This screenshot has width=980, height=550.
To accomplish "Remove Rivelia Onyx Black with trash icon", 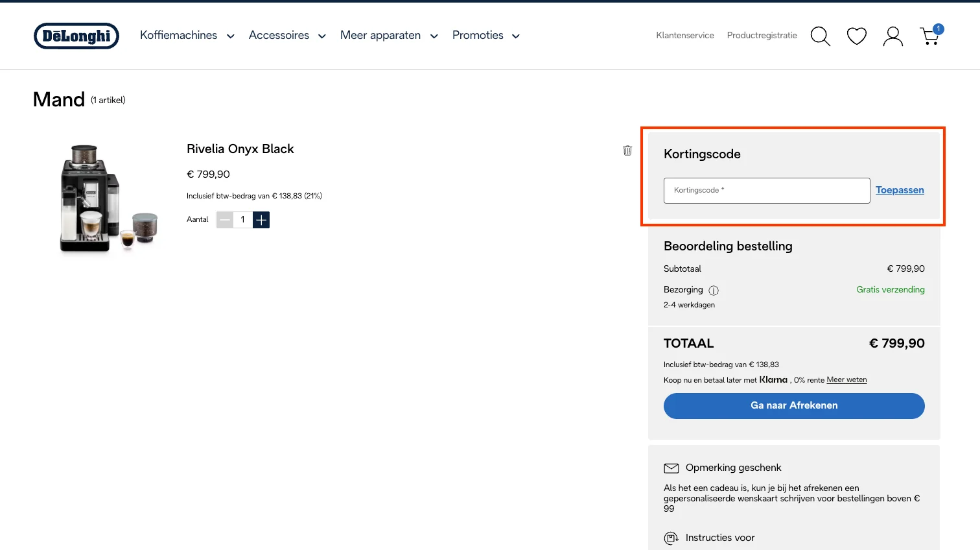I will (627, 150).
